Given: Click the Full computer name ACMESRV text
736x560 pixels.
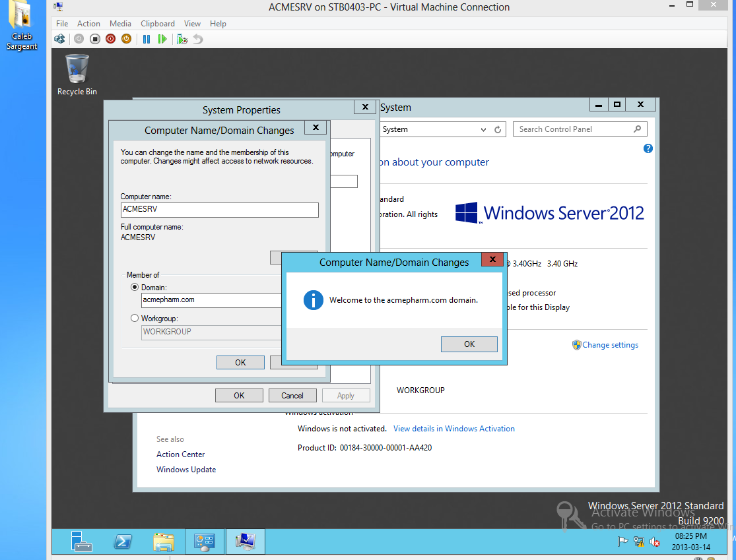Looking at the screenshot, I should coord(138,237).
